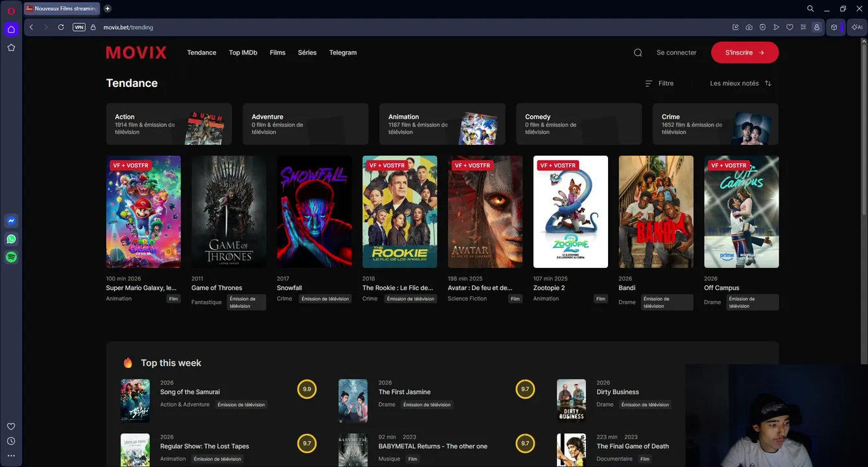Open the Zootopie 2 poster

pyautogui.click(x=570, y=211)
